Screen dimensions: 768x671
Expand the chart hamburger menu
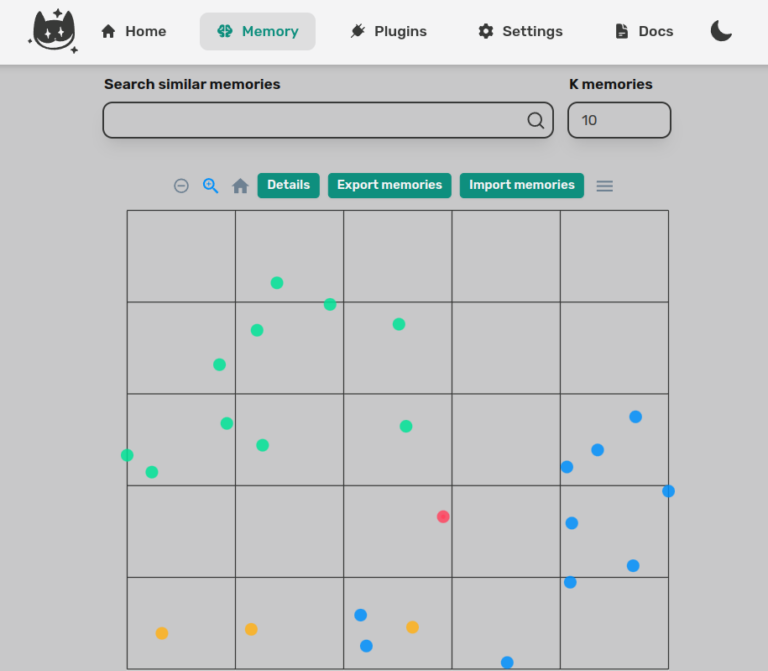pyautogui.click(x=604, y=185)
